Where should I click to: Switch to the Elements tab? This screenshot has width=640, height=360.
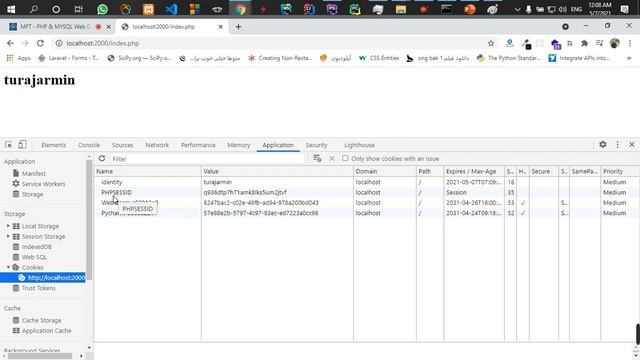click(53, 145)
